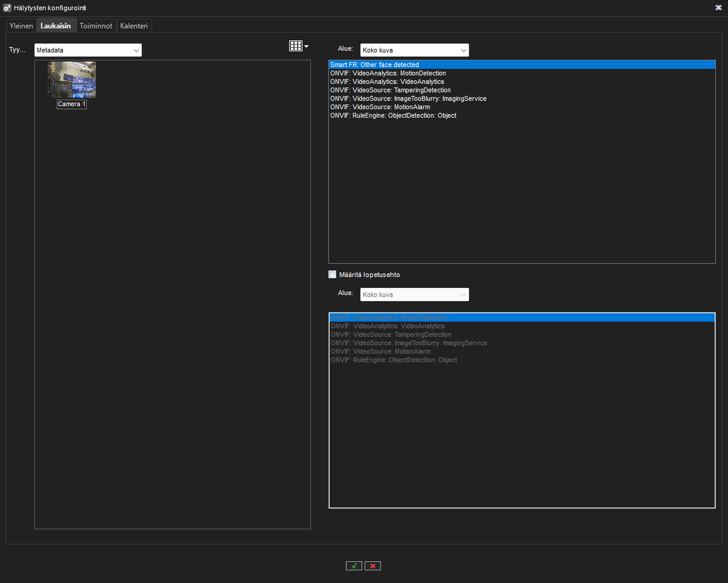The height and width of the screenshot is (583, 728).
Task: Click the red X cancel icon
Action: coord(372,565)
